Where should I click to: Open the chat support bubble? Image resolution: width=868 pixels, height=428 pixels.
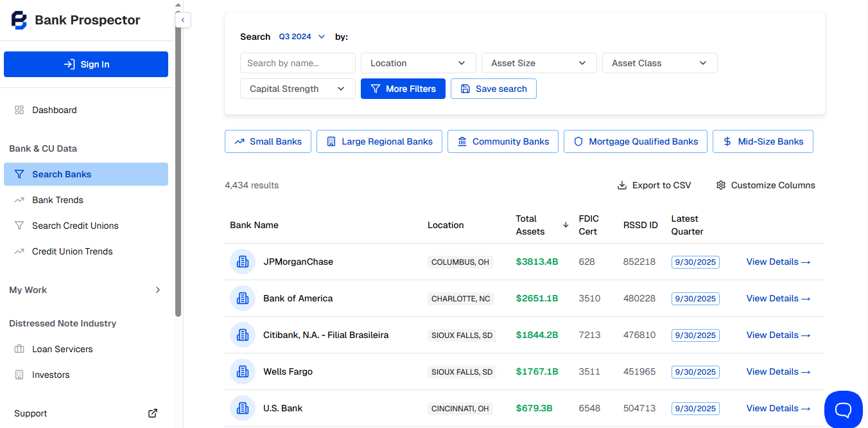click(843, 409)
